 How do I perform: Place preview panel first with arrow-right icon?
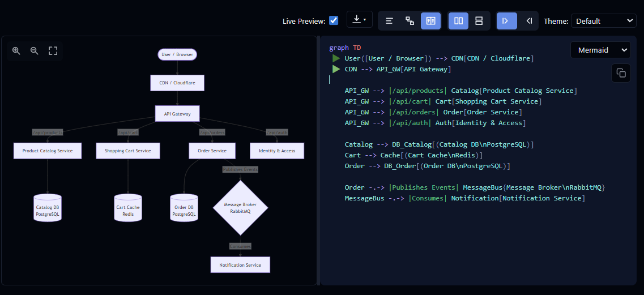pyautogui.click(x=506, y=21)
